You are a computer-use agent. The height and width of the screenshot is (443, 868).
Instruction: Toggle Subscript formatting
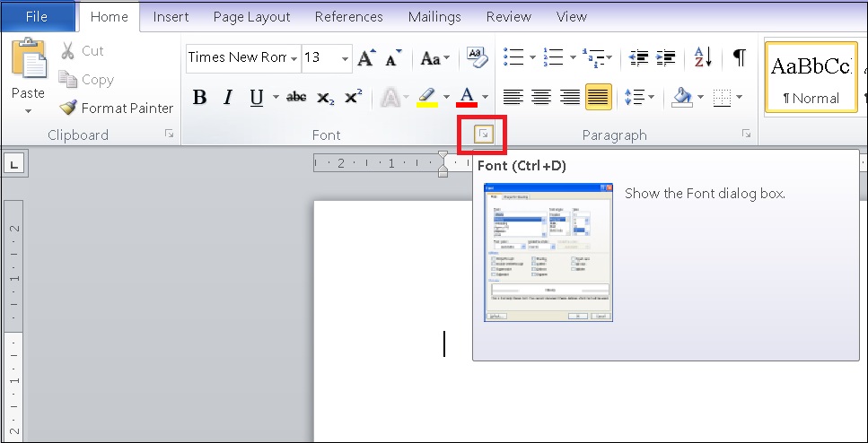pyautogui.click(x=325, y=99)
